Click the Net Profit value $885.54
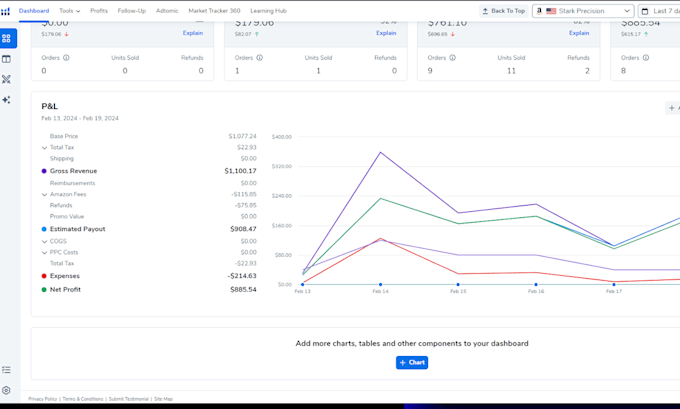 (243, 290)
